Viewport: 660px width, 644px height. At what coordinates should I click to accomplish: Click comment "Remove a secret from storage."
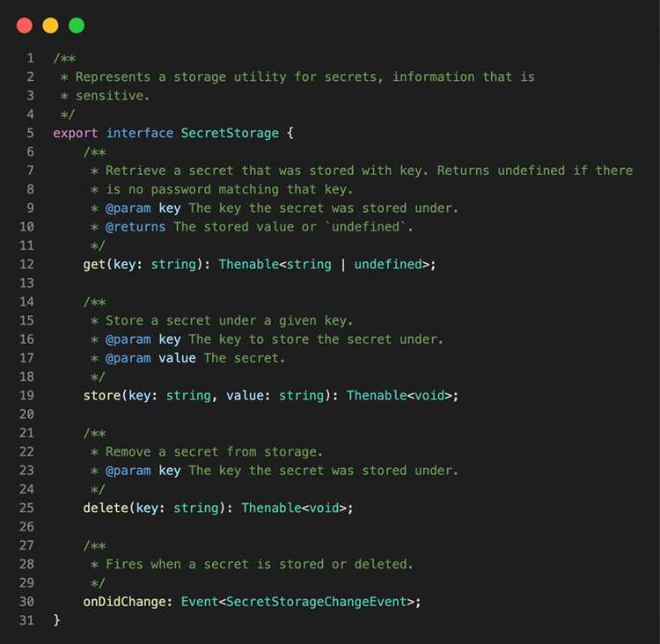(x=214, y=452)
